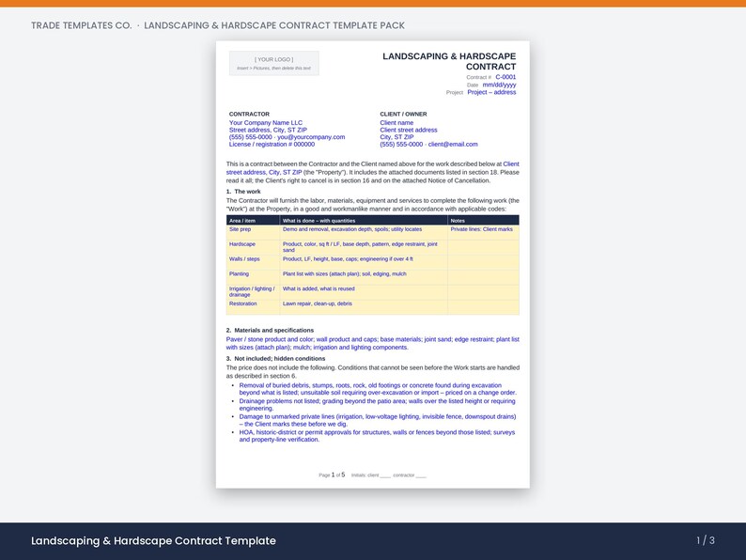Image resolution: width=746 pixels, height=560 pixels.
Task: Click the 'Notes' table column header
Action: point(458,221)
